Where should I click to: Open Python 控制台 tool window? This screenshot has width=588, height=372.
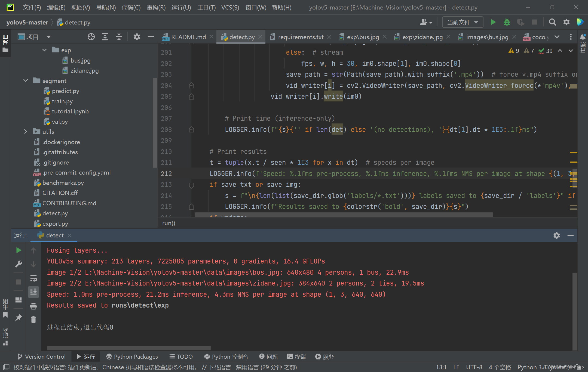point(226,356)
